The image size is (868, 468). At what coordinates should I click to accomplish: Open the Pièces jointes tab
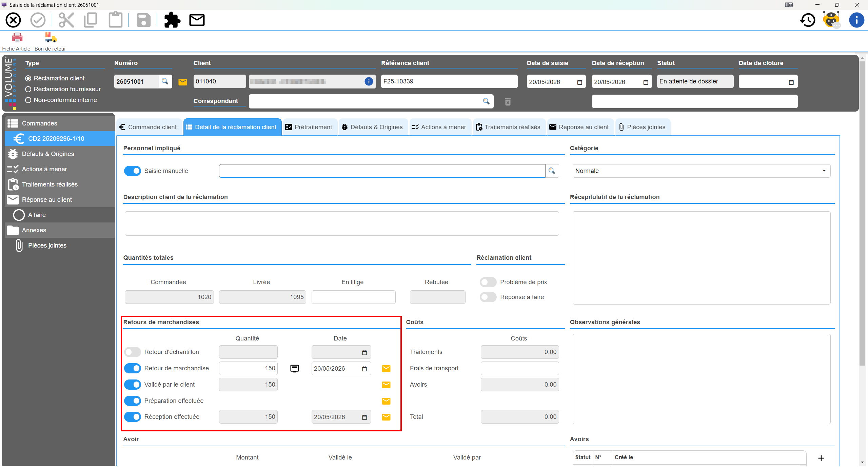(642, 127)
